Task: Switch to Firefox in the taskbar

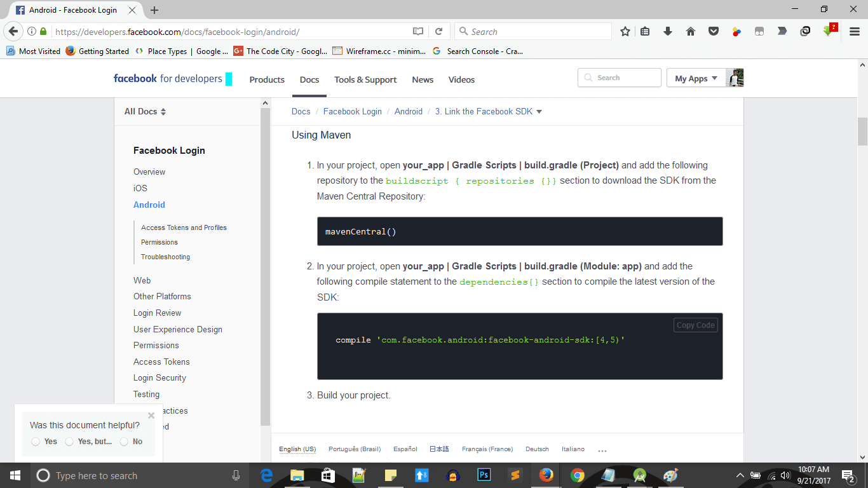Action: pos(546,475)
